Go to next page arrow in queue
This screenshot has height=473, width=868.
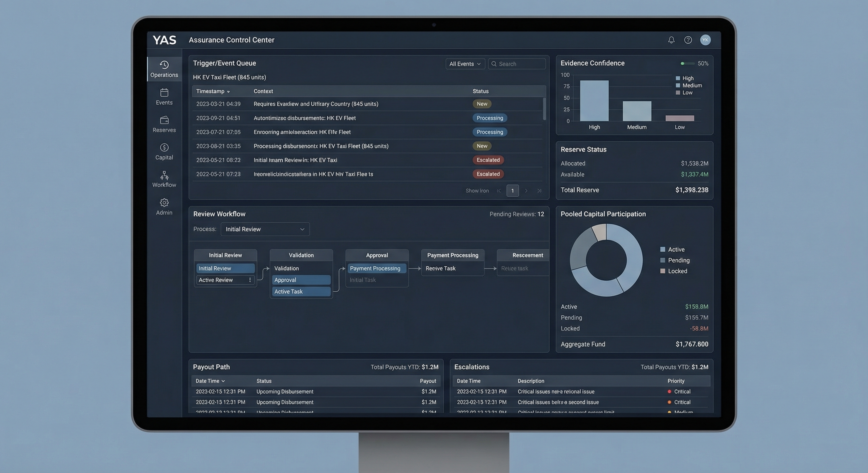pos(526,191)
